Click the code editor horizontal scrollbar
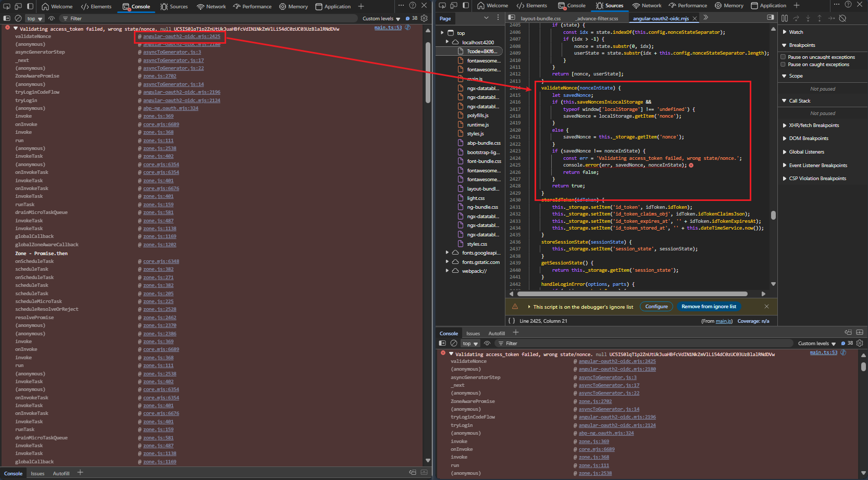 point(632,294)
